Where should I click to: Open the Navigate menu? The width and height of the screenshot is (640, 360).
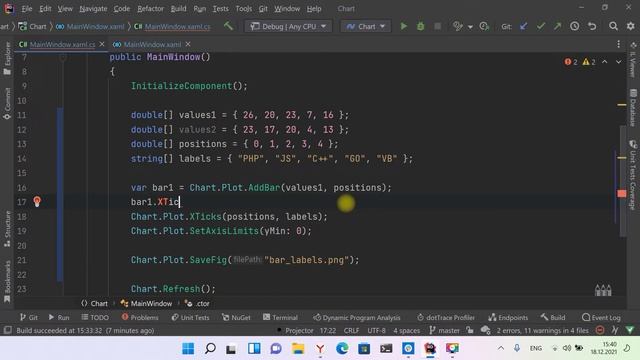coord(93,9)
